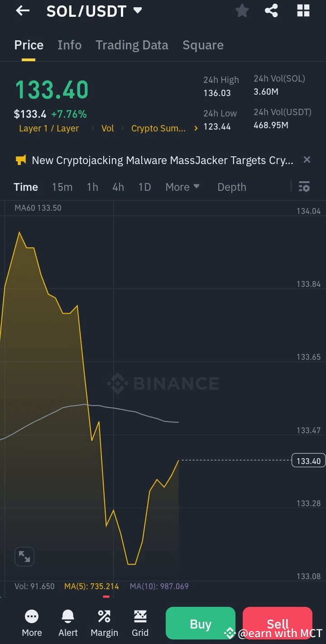
Task: Toggle the 15m timeframe
Action: point(62,187)
